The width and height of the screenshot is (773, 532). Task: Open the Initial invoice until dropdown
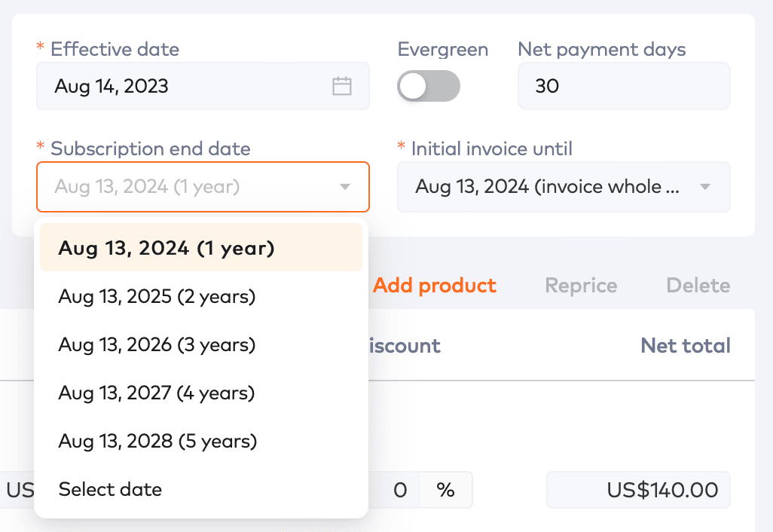click(564, 187)
